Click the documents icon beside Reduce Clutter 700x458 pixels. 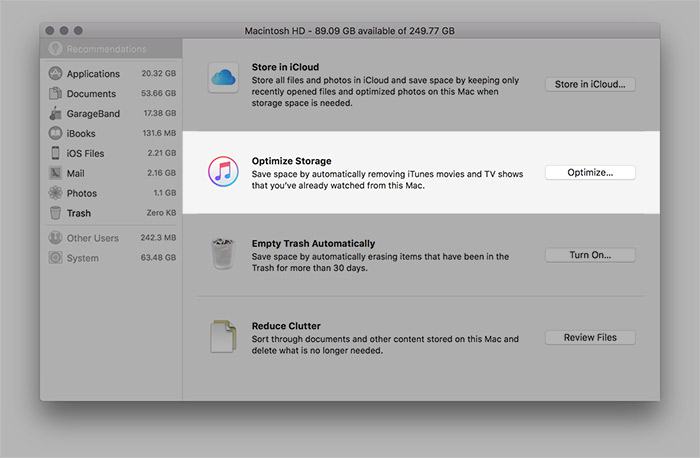click(222, 337)
